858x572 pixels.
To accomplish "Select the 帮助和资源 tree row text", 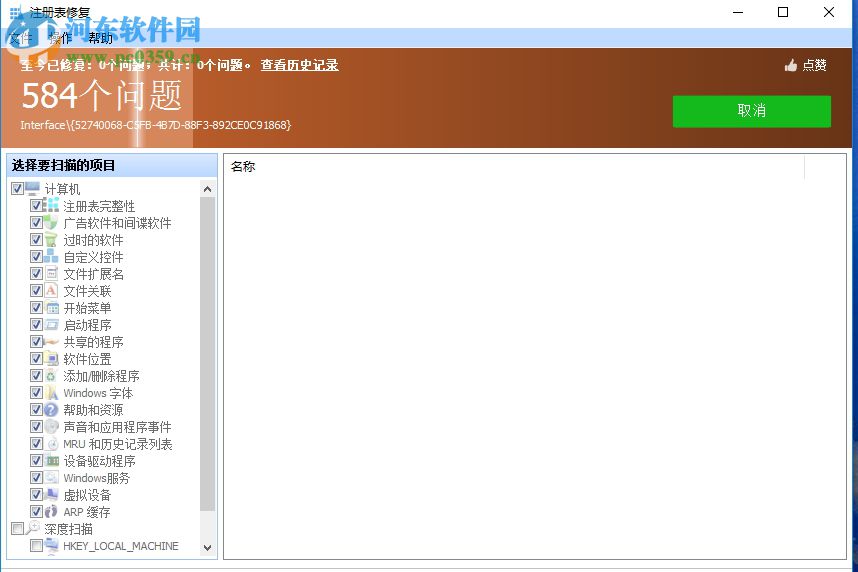I will click(x=93, y=410).
